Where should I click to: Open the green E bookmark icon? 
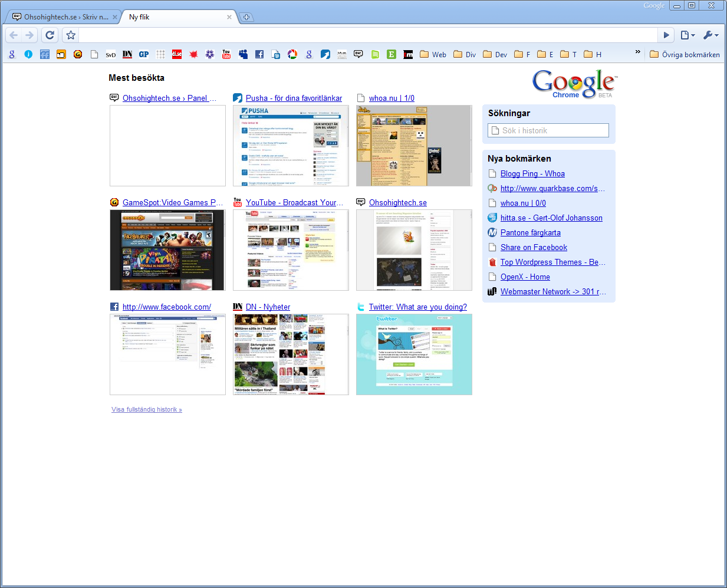(392, 54)
